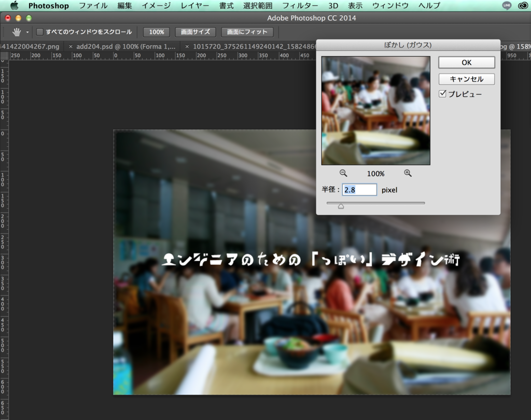Screen dimensions: 531x420
Task: Open the 書式 menu
Action: pyautogui.click(x=226, y=6)
